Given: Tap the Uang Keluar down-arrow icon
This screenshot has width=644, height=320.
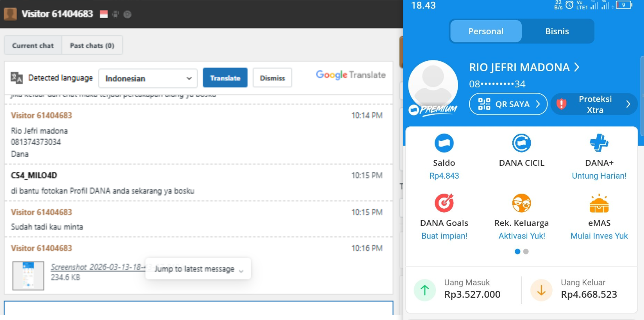Looking at the screenshot, I should point(541,290).
